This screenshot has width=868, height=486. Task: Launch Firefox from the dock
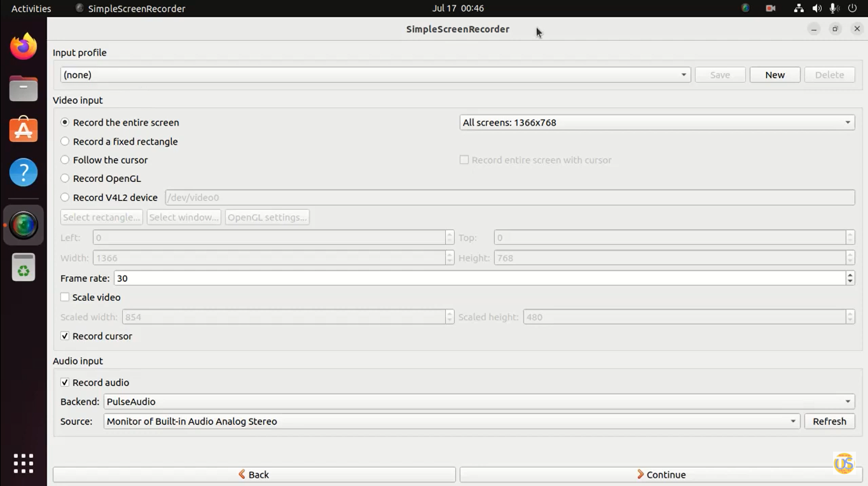click(23, 45)
